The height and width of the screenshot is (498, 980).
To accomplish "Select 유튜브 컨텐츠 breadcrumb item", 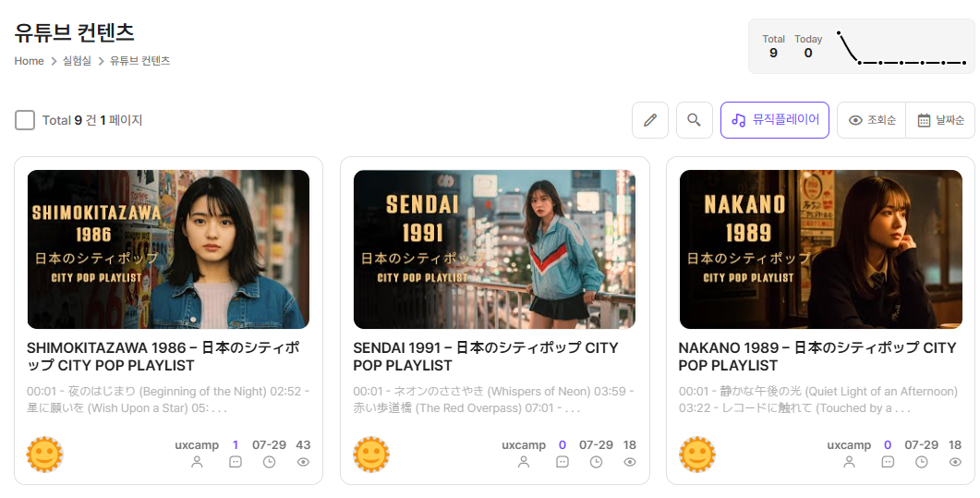I will [x=139, y=61].
